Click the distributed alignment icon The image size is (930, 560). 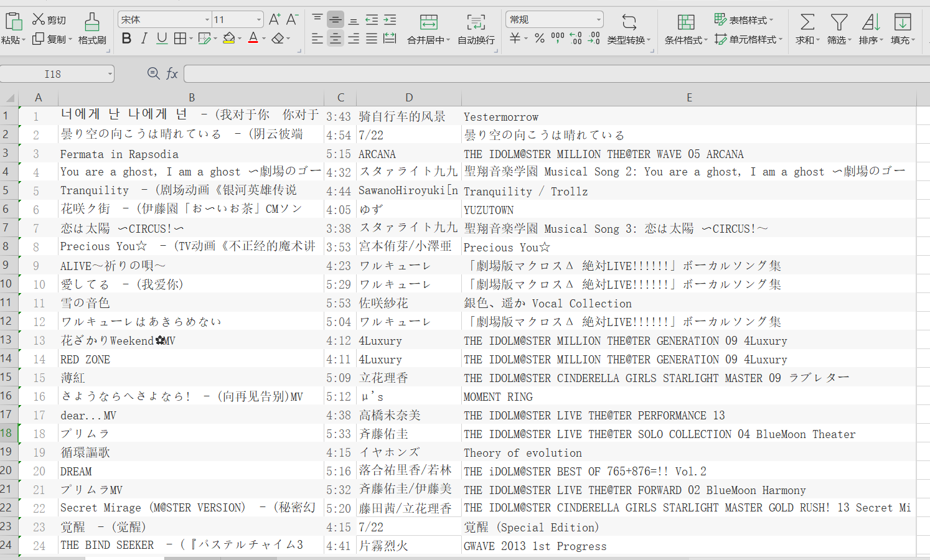[x=390, y=39]
